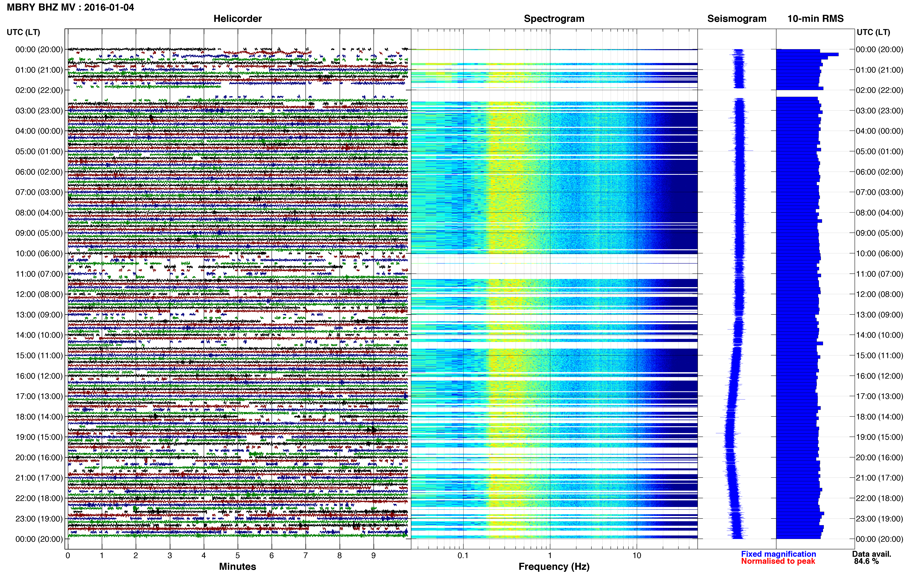924x578 pixels.
Task: Click left time label '16:00 (12:00)'
Action: [39, 376]
